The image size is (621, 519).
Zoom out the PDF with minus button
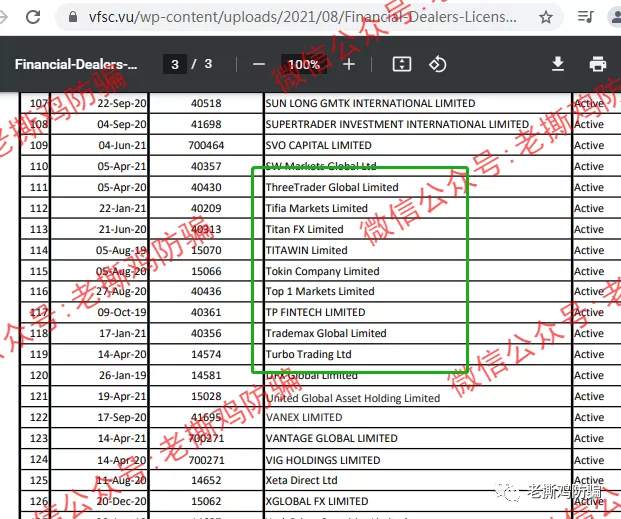(x=259, y=64)
